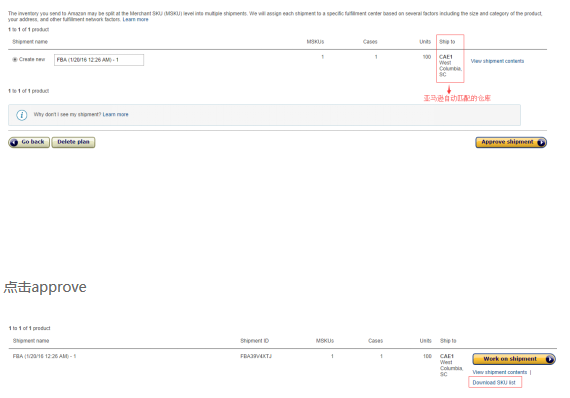This screenshot has width=570, height=398.
Task: Click the Go back button
Action: (x=29, y=142)
